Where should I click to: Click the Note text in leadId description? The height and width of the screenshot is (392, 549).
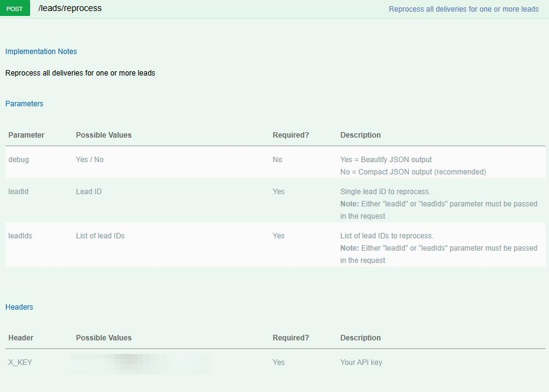click(x=439, y=210)
